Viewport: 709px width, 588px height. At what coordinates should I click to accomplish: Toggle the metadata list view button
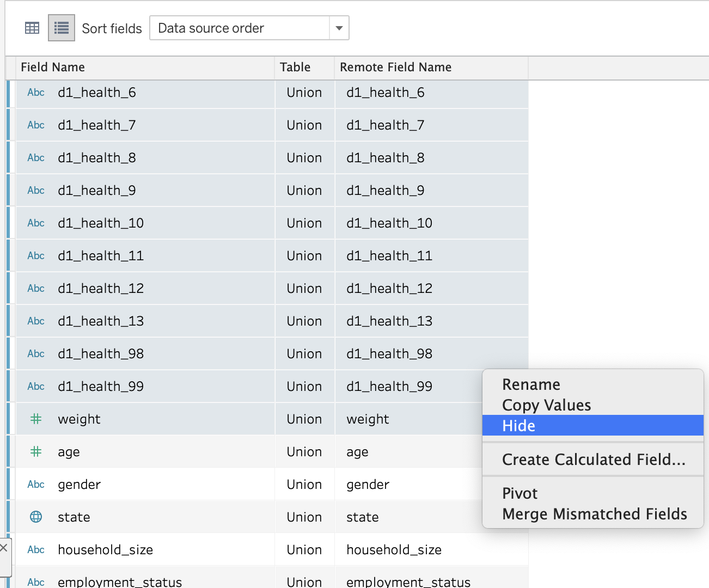pyautogui.click(x=62, y=28)
